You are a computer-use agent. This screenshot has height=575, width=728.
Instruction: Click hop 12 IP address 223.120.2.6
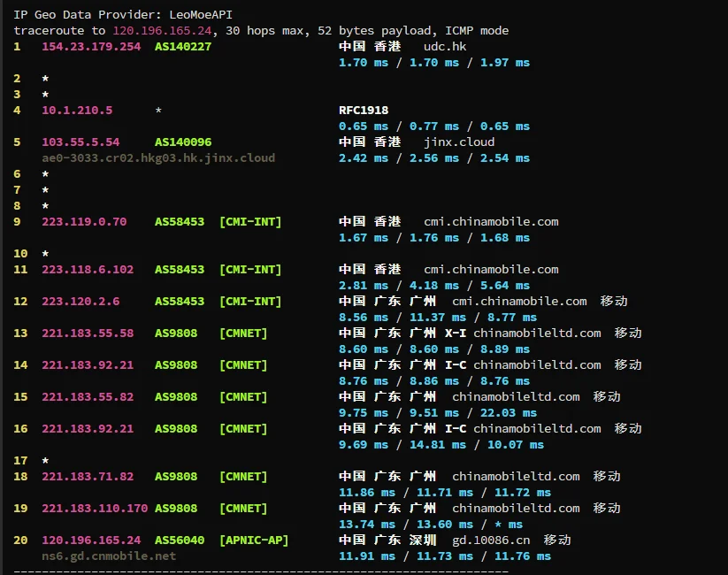80,301
